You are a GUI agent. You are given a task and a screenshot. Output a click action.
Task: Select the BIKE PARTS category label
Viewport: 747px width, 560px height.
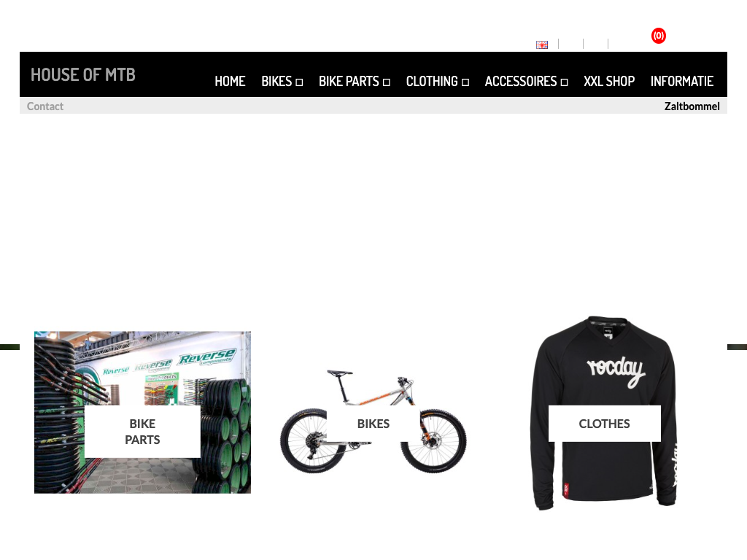pos(142,432)
